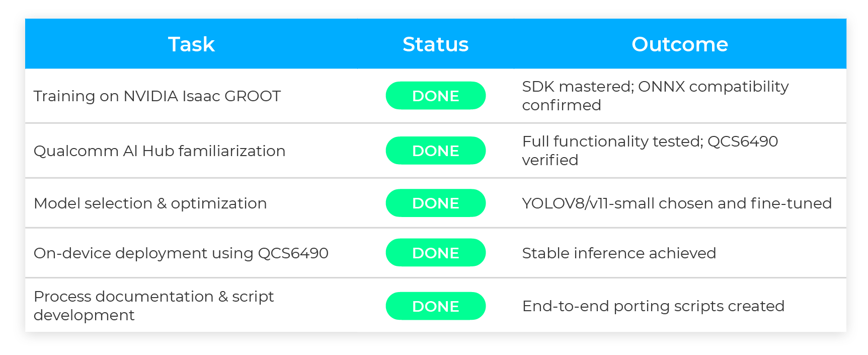Viewport: 868px width, 355px height.
Task: Select the DONE status for Process documentation
Action: pyautogui.click(x=435, y=306)
